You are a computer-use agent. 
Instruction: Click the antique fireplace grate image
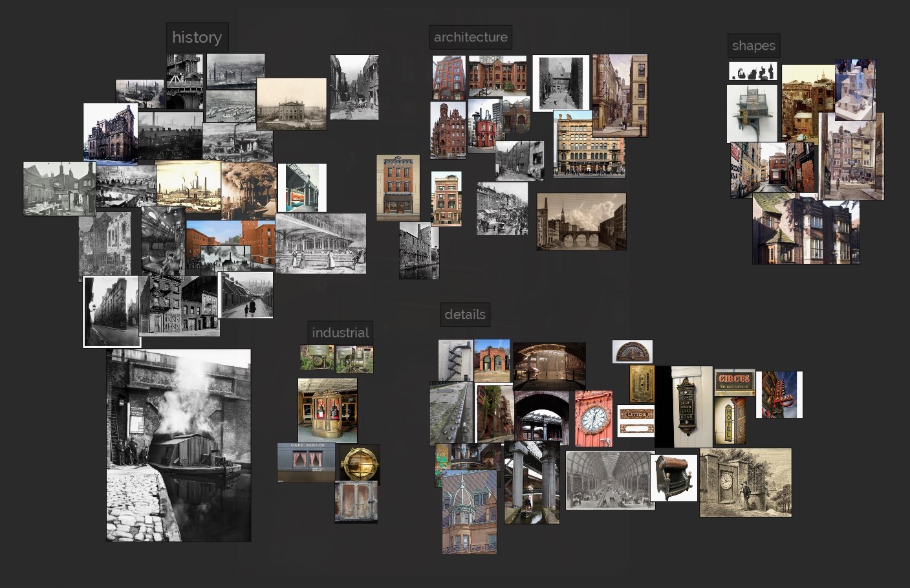[673, 477]
